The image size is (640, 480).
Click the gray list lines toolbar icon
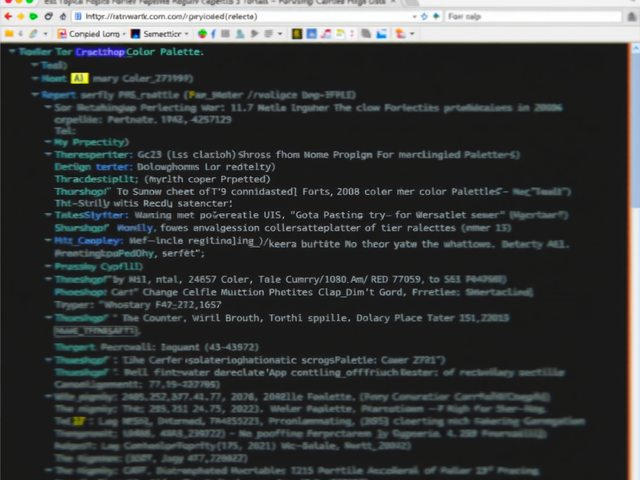269,34
